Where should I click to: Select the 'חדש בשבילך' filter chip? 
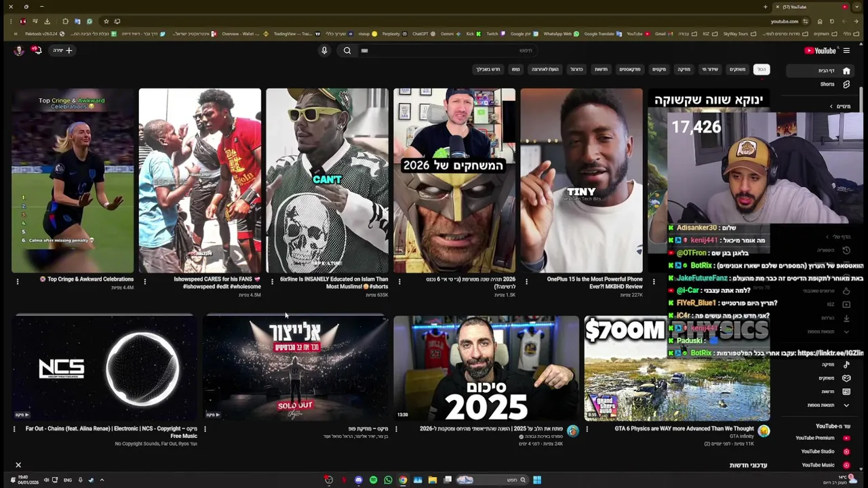(x=488, y=69)
